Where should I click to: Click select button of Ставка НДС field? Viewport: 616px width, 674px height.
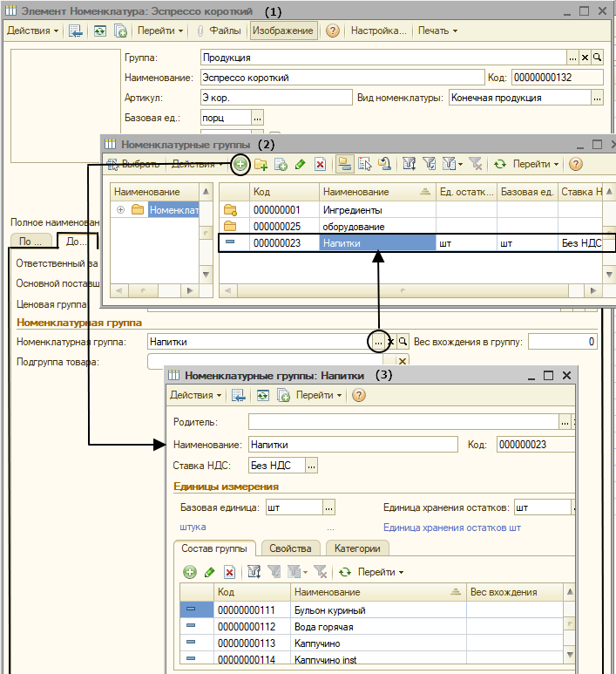click(x=311, y=466)
